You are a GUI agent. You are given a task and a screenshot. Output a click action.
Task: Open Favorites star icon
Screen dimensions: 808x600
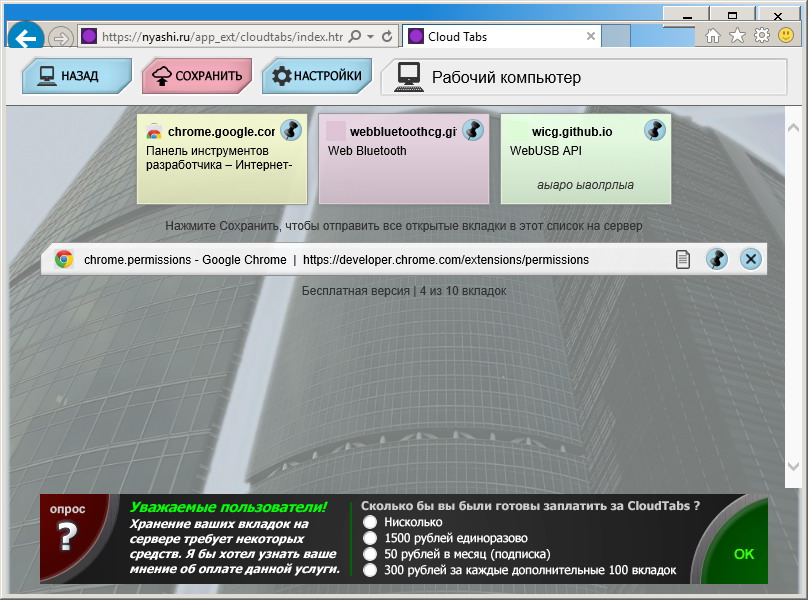(737, 36)
